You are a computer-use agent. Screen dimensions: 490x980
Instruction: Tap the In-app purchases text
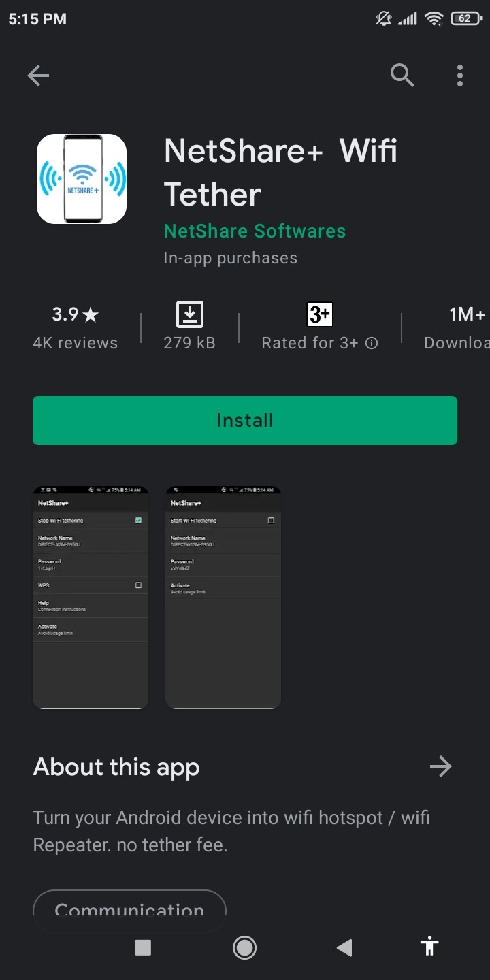point(231,259)
